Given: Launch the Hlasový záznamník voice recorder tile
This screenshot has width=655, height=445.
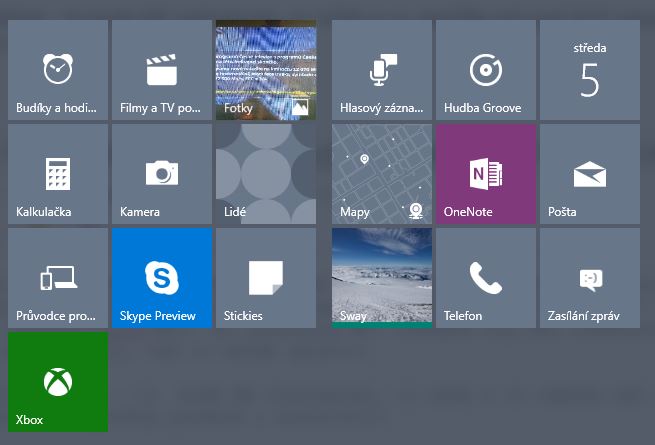Looking at the screenshot, I should tap(382, 70).
